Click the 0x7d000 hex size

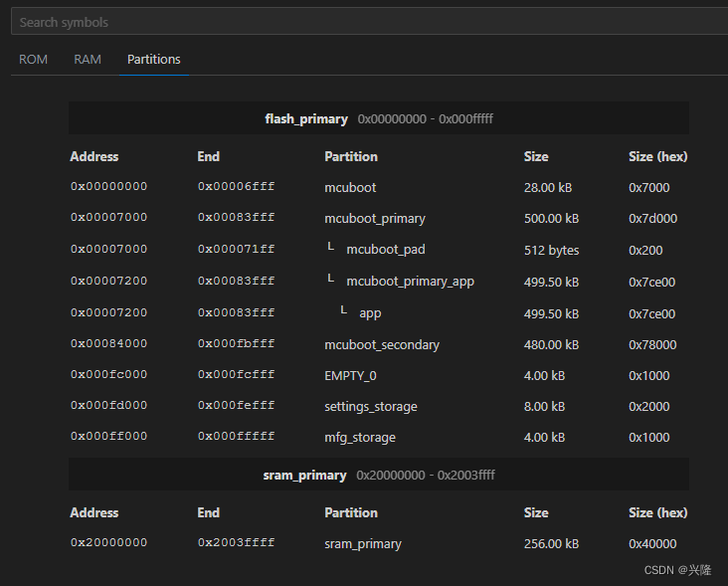[652, 218]
